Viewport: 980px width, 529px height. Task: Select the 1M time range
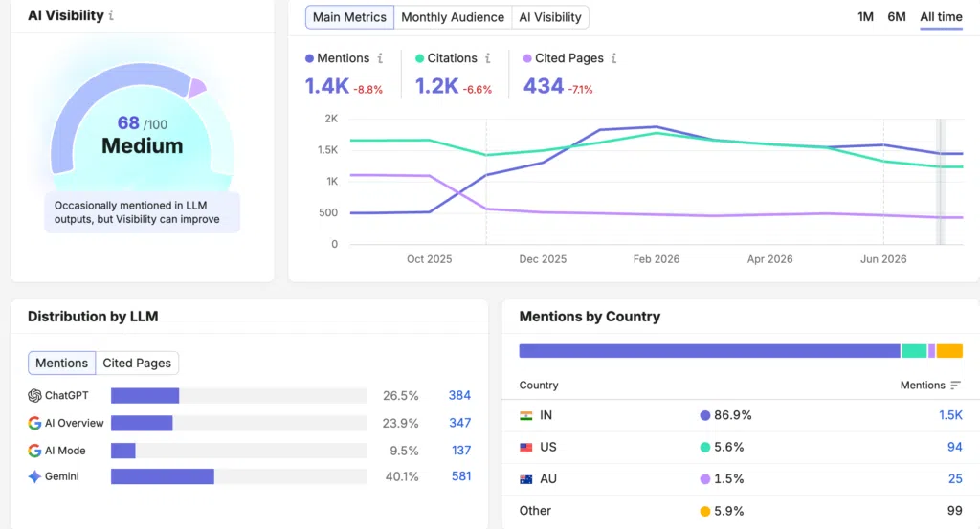point(865,17)
